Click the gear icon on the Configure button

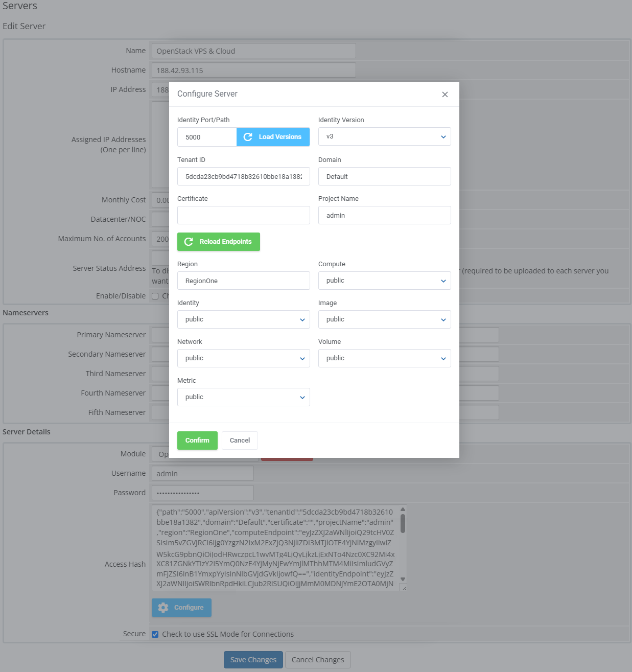point(163,607)
